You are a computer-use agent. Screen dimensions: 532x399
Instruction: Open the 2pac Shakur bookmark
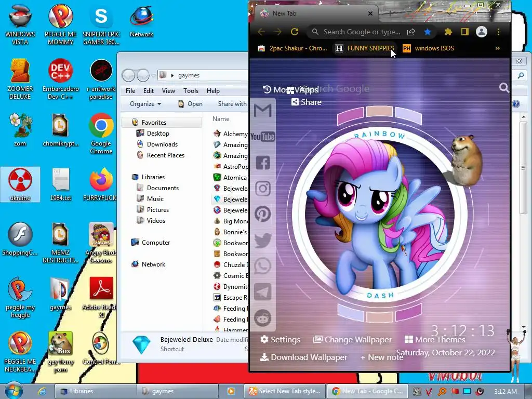292,48
